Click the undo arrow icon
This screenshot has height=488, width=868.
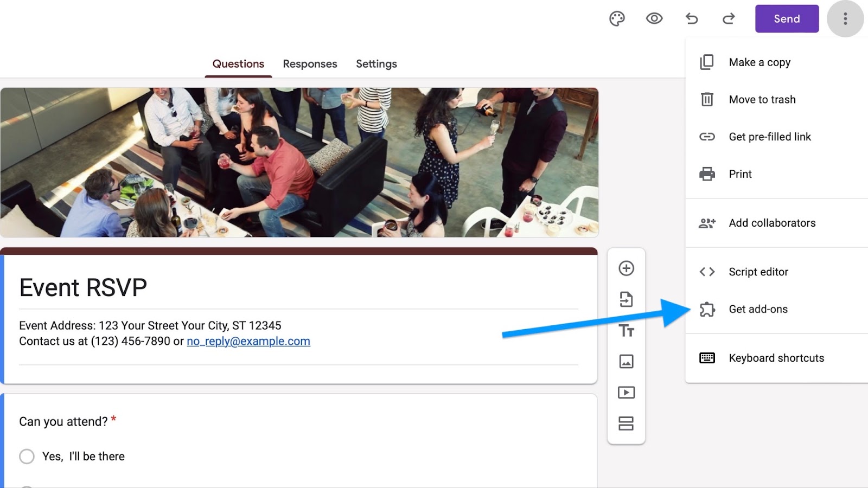click(x=692, y=19)
